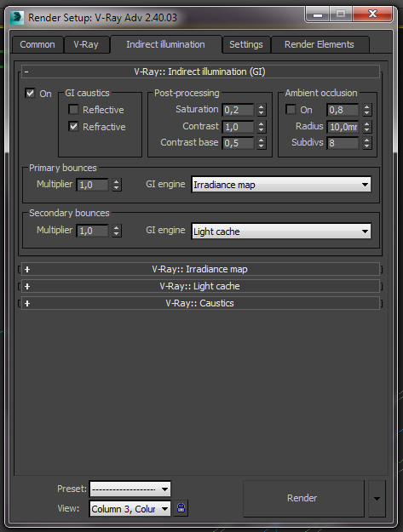Click the Secondary bounces Multiplier spinner

[x=117, y=231]
